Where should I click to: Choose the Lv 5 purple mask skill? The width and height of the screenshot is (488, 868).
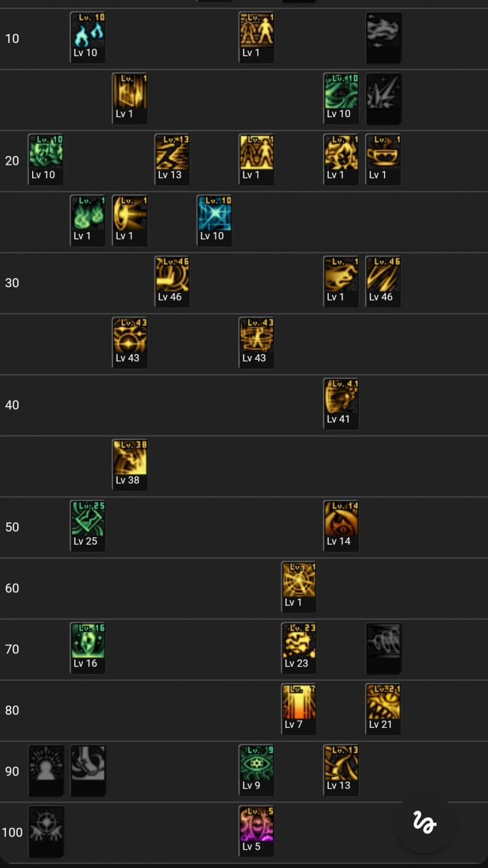pyautogui.click(x=256, y=831)
